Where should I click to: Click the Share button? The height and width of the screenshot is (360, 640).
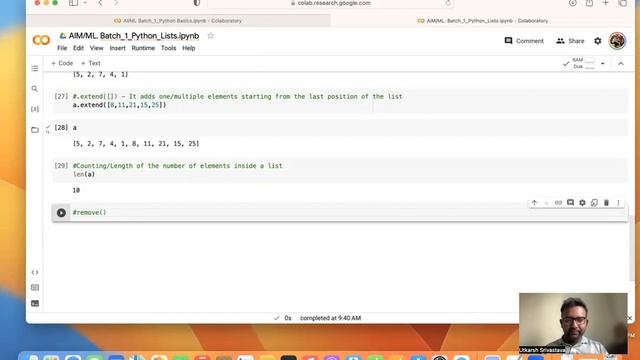[570, 41]
